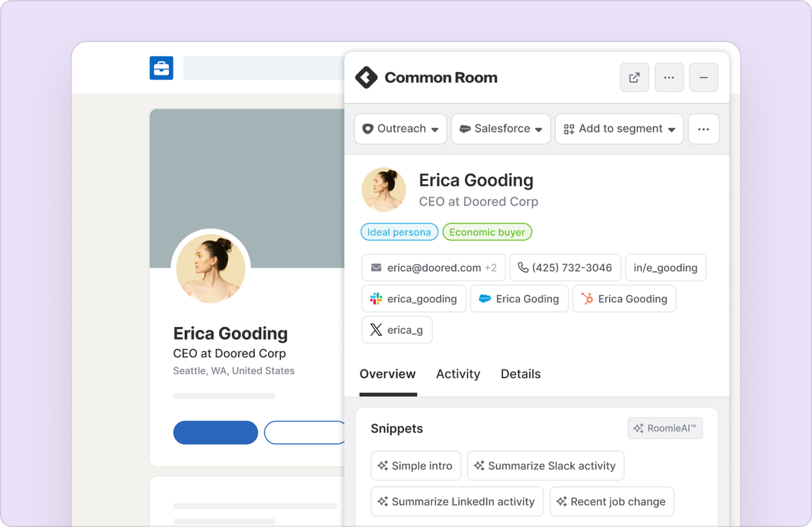Click the Economic buyer tag

point(487,232)
